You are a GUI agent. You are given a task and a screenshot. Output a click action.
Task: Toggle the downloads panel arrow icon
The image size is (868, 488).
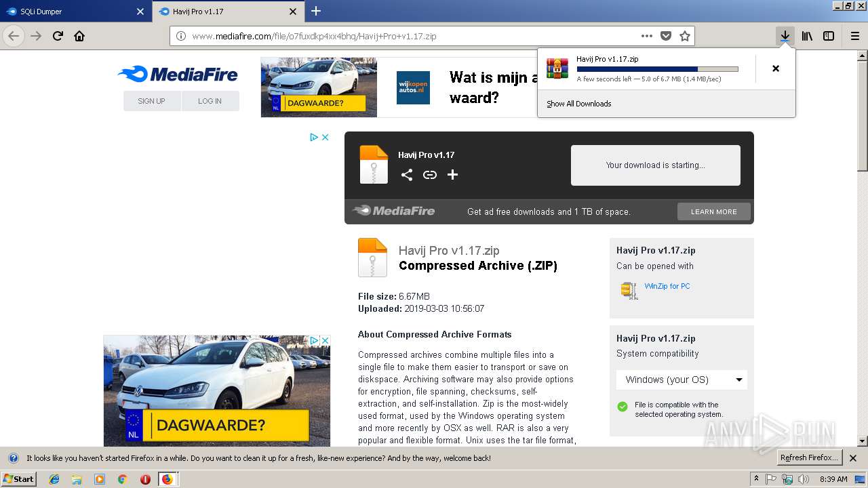[x=785, y=36]
